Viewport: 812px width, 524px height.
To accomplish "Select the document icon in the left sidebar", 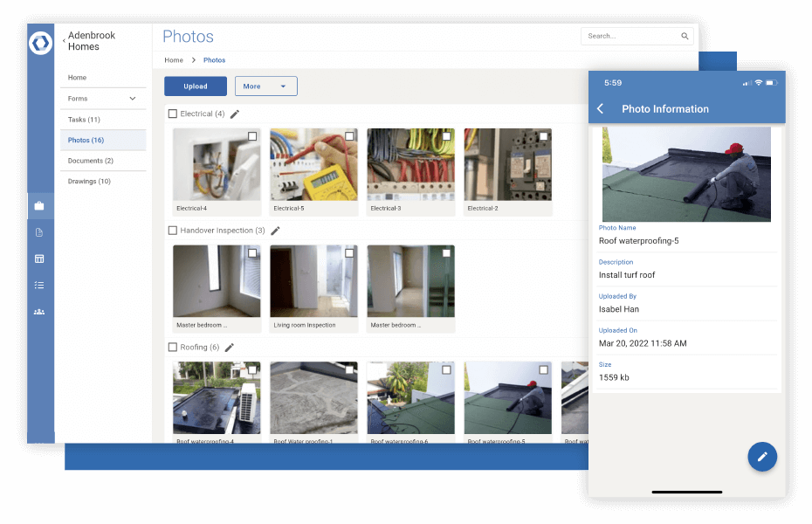I will [x=40, y=232].
